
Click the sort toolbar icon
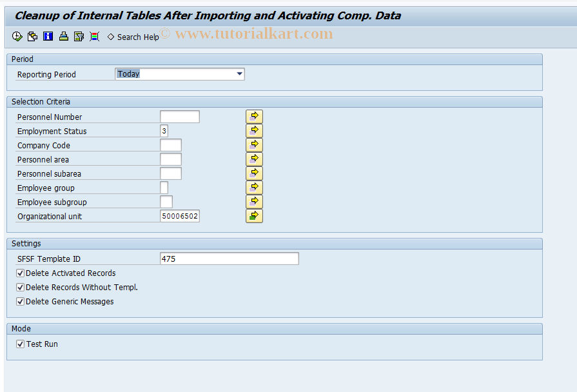(95, 37)
